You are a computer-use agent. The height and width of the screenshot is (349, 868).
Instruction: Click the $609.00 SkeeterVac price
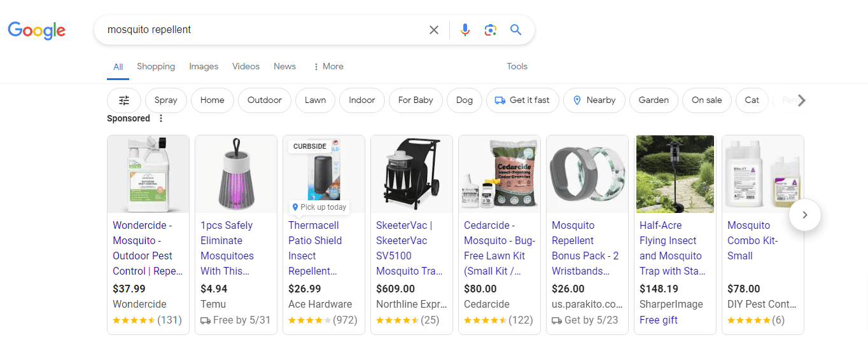click(395, 289)
